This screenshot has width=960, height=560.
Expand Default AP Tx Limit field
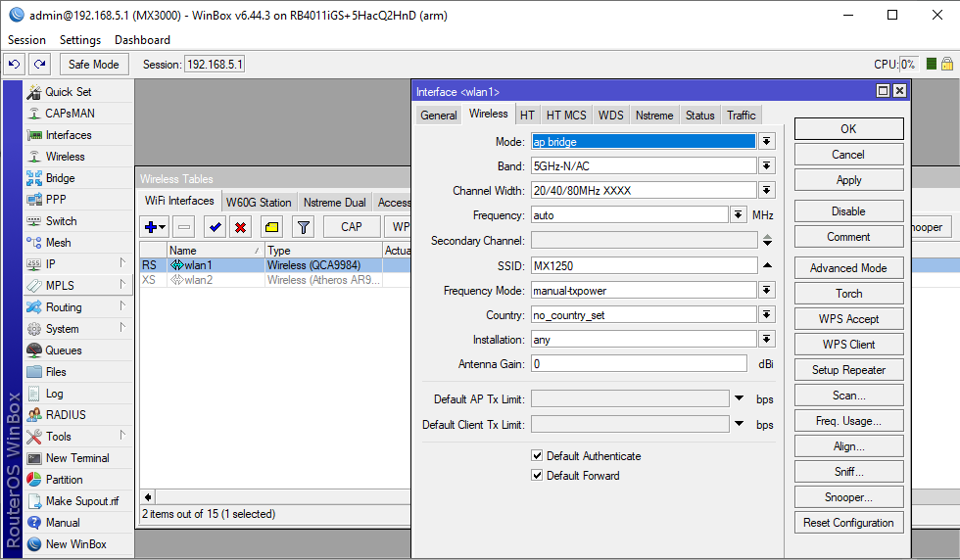[x=739, y=398]
